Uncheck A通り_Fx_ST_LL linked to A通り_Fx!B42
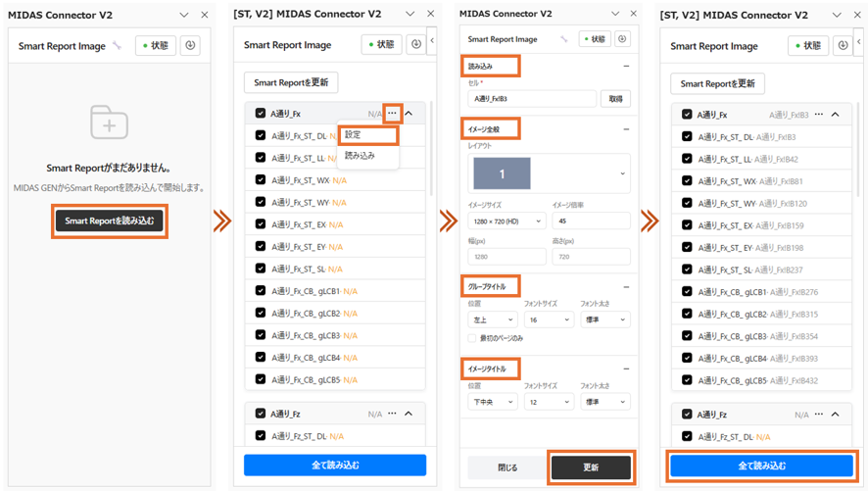This screenshot has width=868, height=491. [687, 159]
